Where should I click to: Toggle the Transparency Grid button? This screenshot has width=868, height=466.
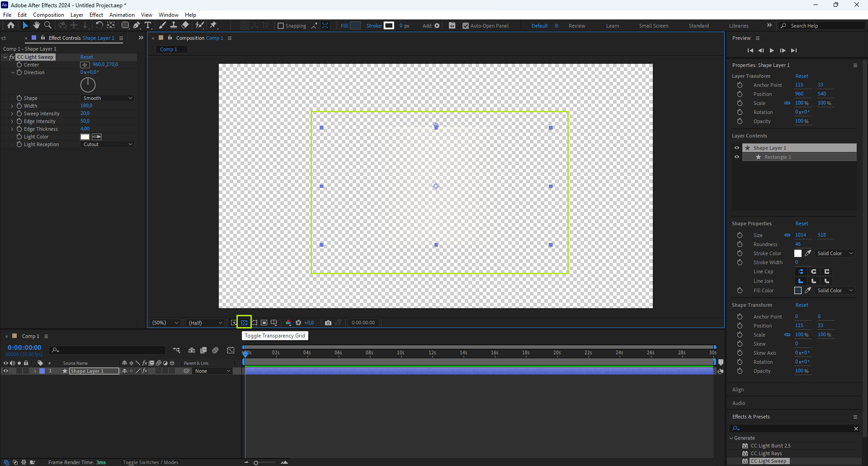(x=244, y=323)
